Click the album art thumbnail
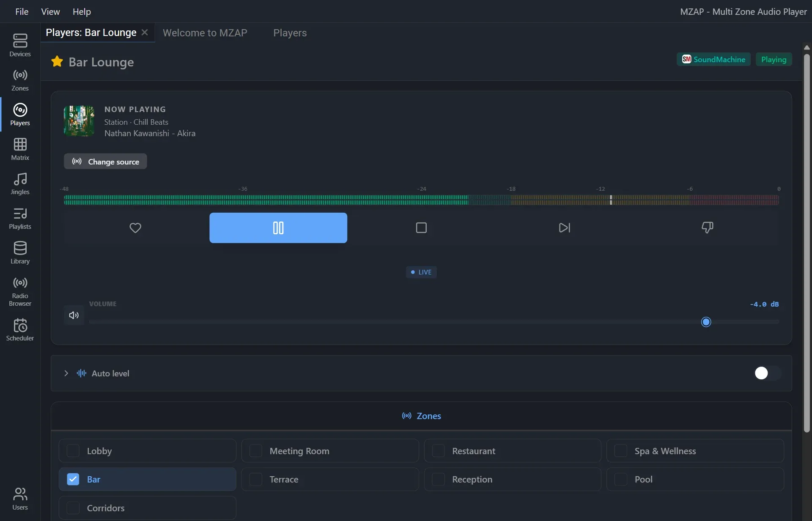812x521 pixels. coord(79,121)
